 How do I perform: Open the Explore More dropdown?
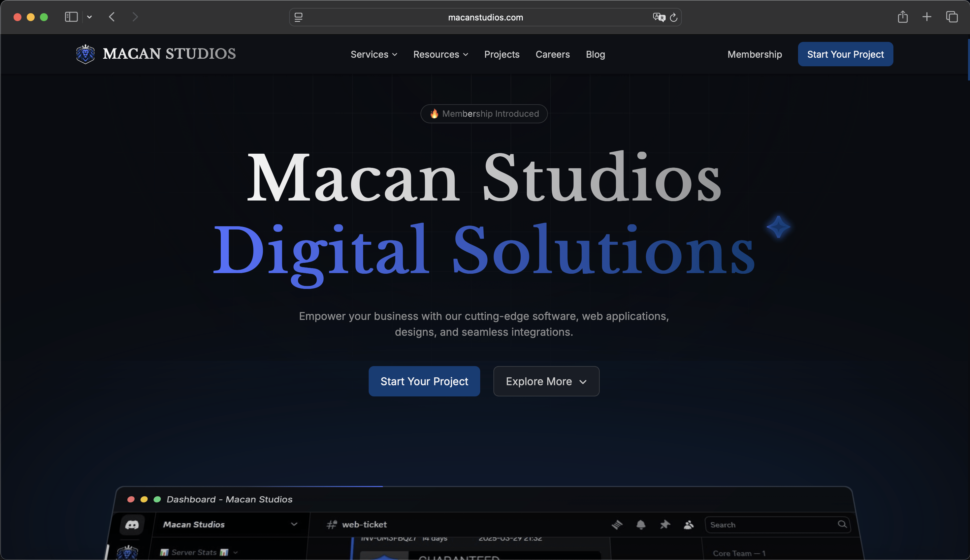coord(546,381)
